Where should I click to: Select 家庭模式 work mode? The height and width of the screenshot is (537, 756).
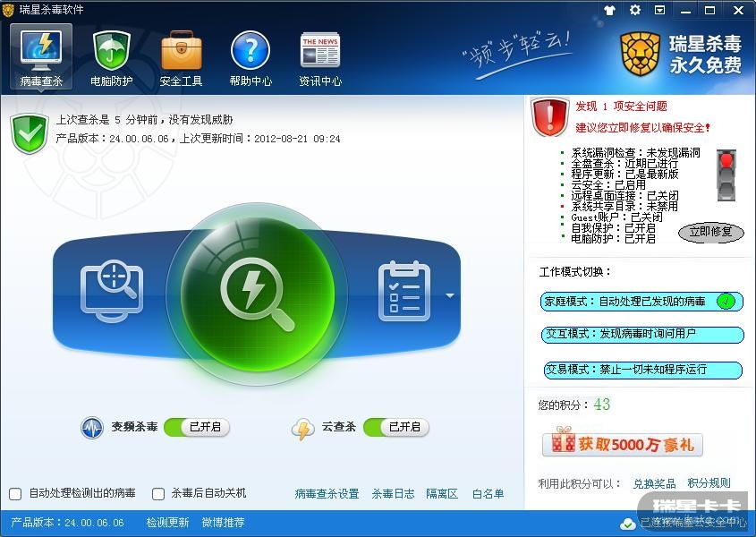(x=641, y=302)
